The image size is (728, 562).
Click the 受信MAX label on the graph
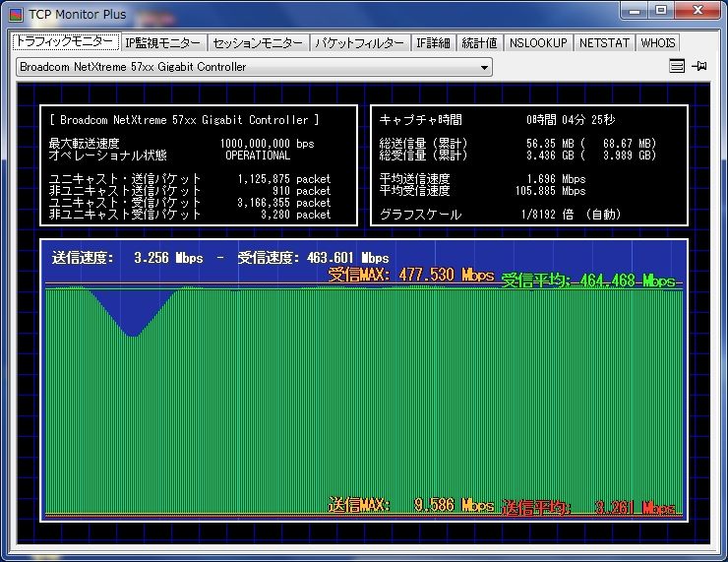coord(410,276)
